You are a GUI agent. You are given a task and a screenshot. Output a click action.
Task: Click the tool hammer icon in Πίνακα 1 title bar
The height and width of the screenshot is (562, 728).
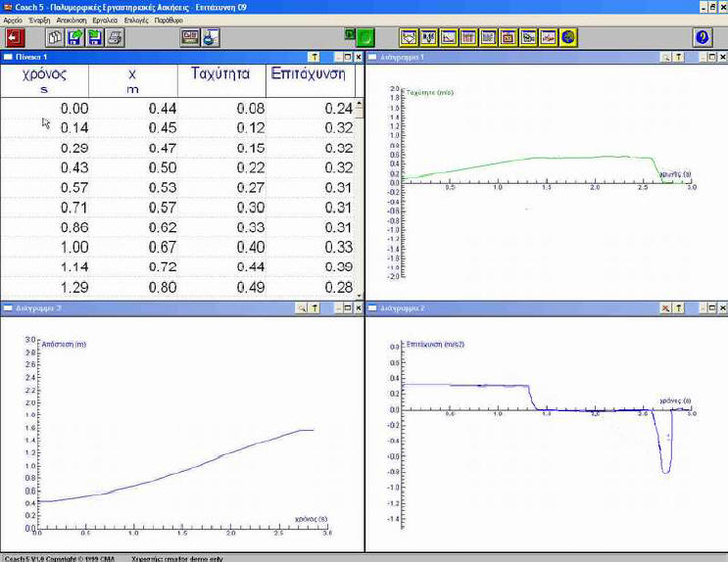point(315,57)
